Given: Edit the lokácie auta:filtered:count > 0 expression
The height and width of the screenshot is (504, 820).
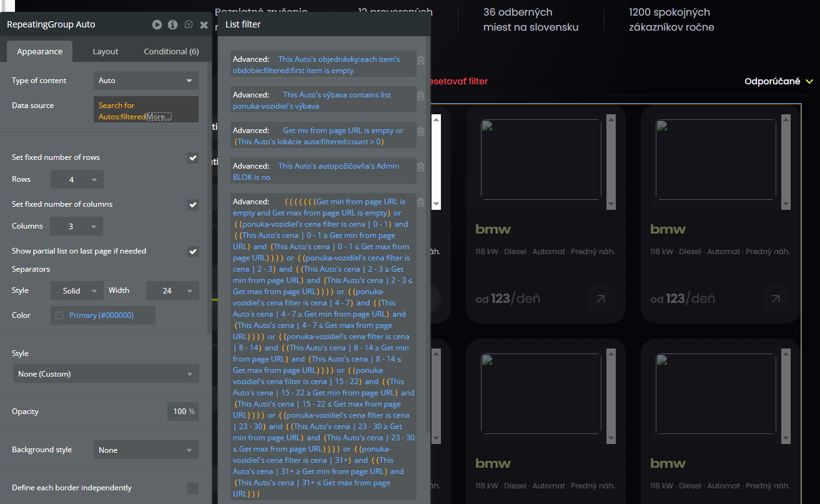Looking at the screenshot, I should (323, 136).
